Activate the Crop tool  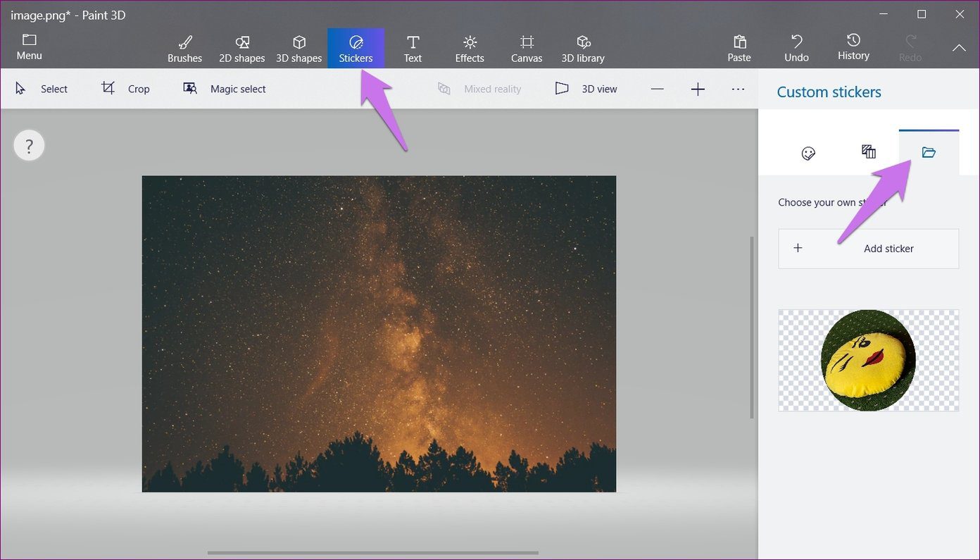126,89
